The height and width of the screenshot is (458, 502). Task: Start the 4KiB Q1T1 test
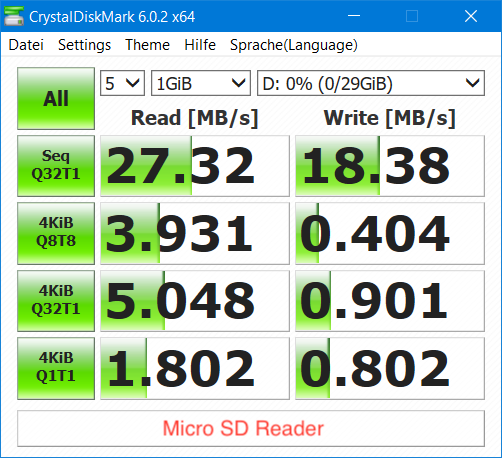[x=56, y=368]
